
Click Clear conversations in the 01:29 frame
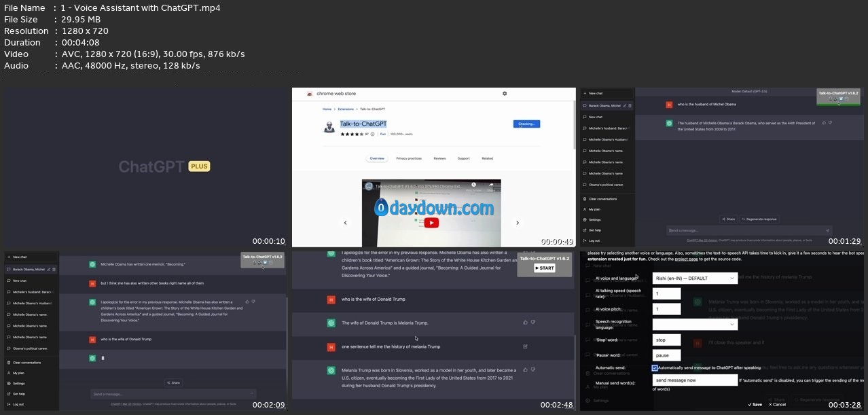point(606,199)
